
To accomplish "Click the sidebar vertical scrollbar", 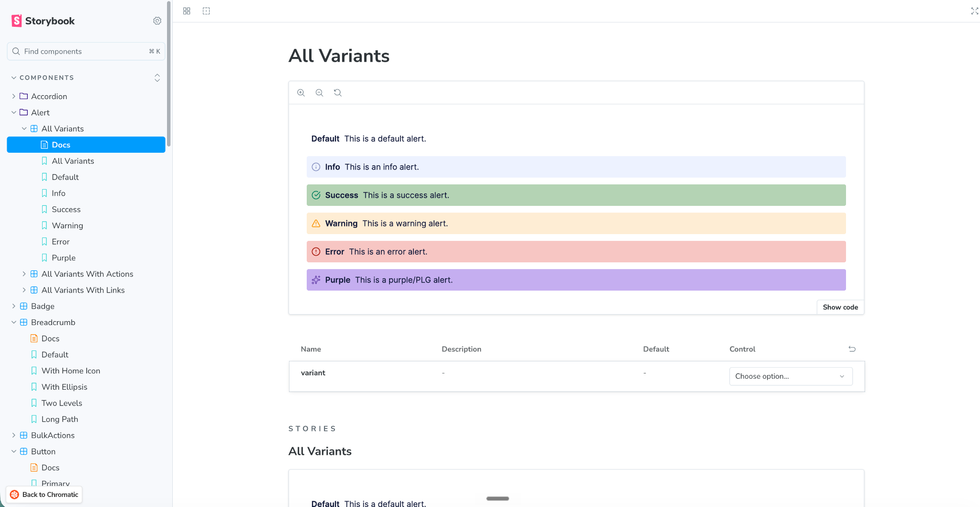I will click(x=169, y=74).
